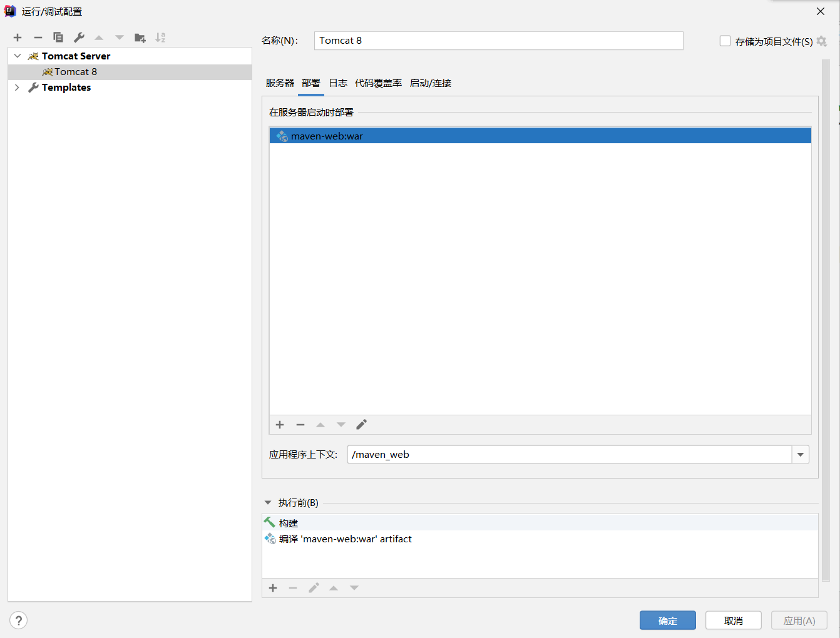Click the settings gear beside store-as-project-file

pos(822,41)
